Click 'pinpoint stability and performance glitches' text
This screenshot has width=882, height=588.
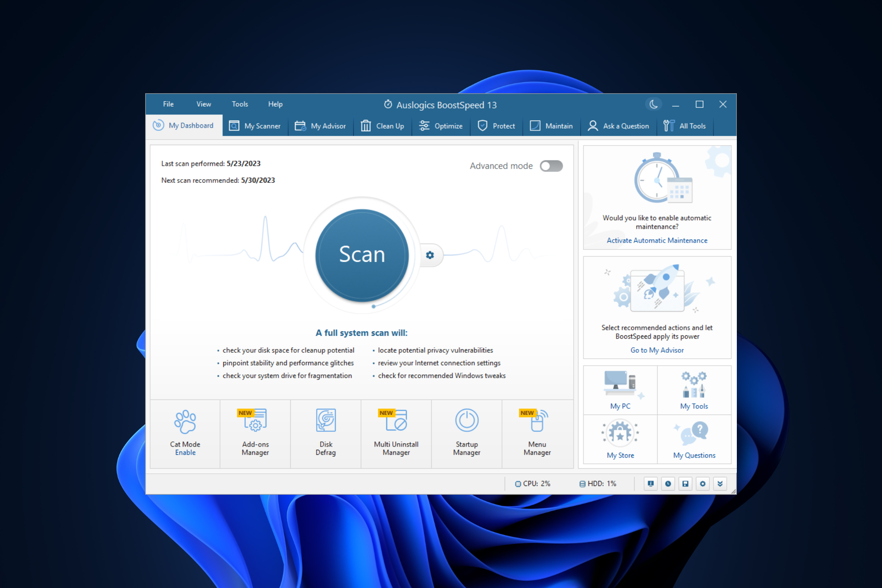288,363
